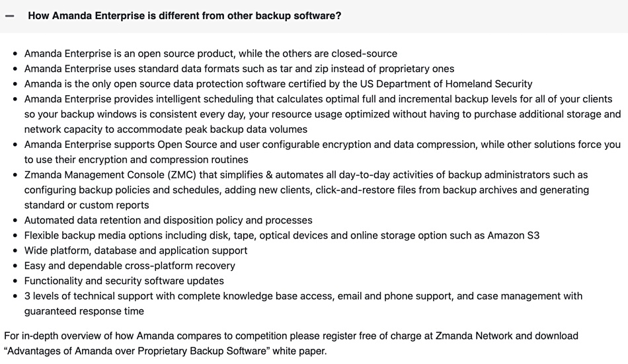Viewport: 628px width, 364px height.
Task: Click the line mentioning tar and zip formats
Action: [239, 69]
